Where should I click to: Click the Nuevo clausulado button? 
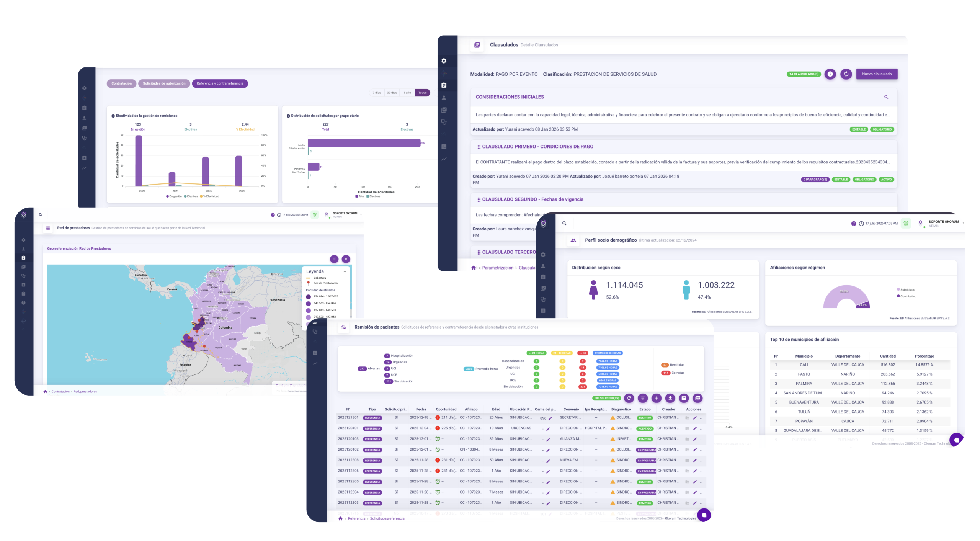tap(877, 74)
